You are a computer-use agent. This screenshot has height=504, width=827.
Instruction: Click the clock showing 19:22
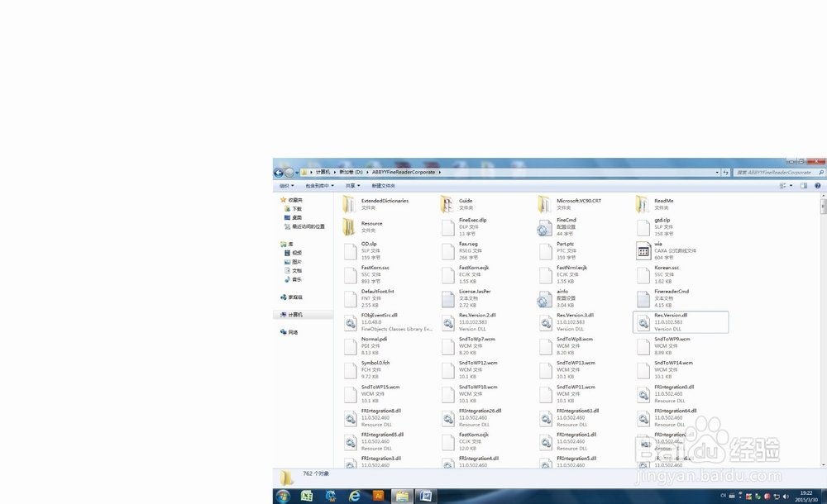tap(806, 493)
